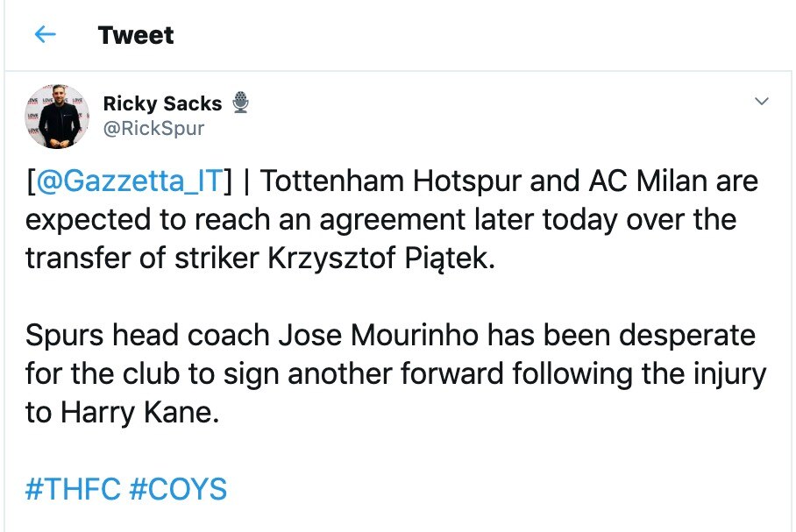Open the #THFC hashtag

73,489
